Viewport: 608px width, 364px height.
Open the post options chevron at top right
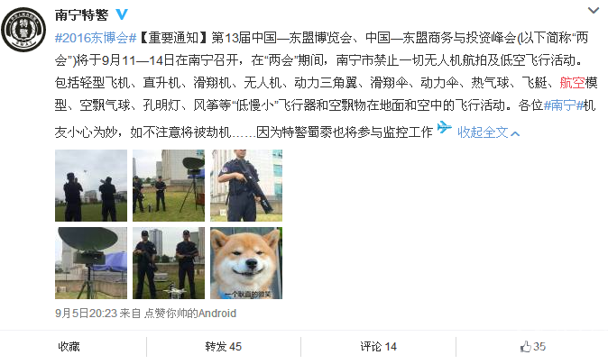coord(594,11)
